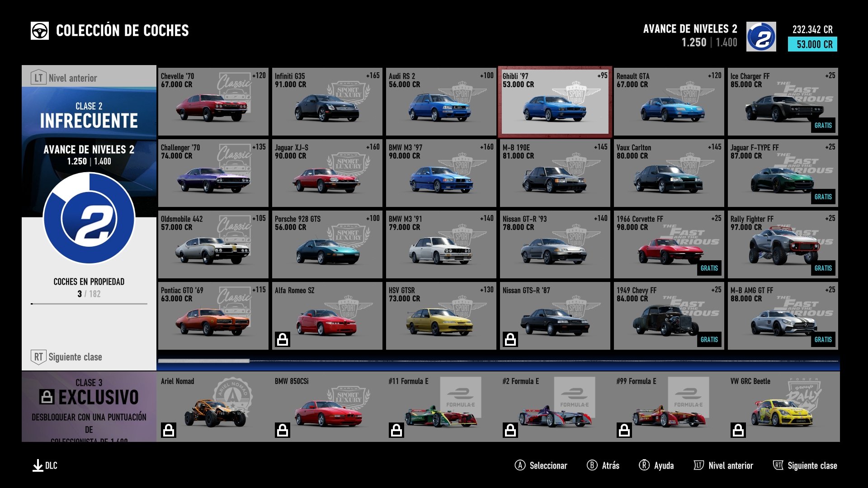This screenshot has height=488, width=868.
Task: Select the Rally Fighter FF car tile
Action: [x=782, y=244]
